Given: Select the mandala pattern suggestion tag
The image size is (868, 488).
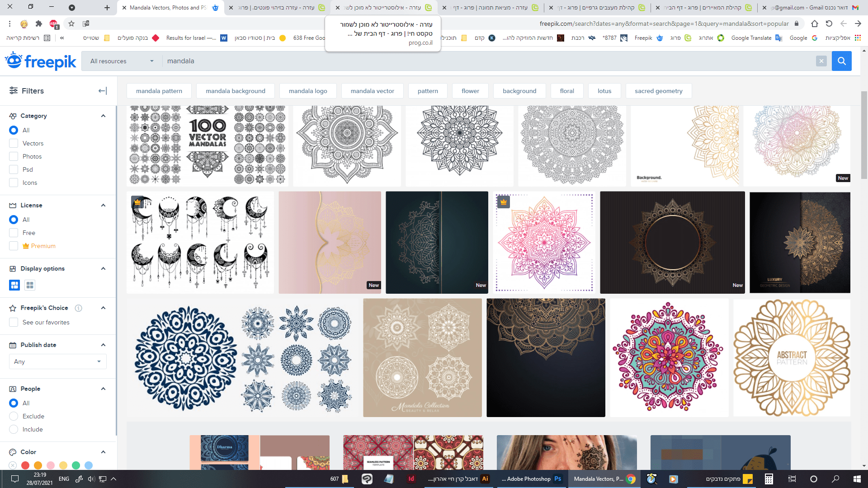Looking at the screenshot, I should point(159,91).
